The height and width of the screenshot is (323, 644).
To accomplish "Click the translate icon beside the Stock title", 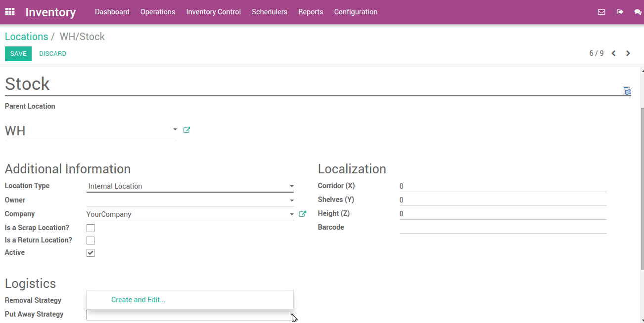I will coord(627,90).
